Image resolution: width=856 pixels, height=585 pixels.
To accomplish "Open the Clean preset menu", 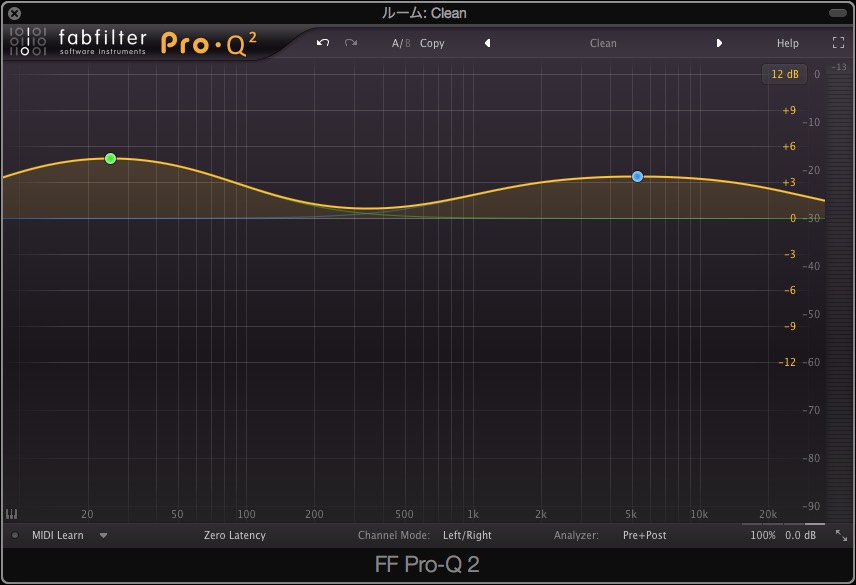I will (x=603, y=43).
